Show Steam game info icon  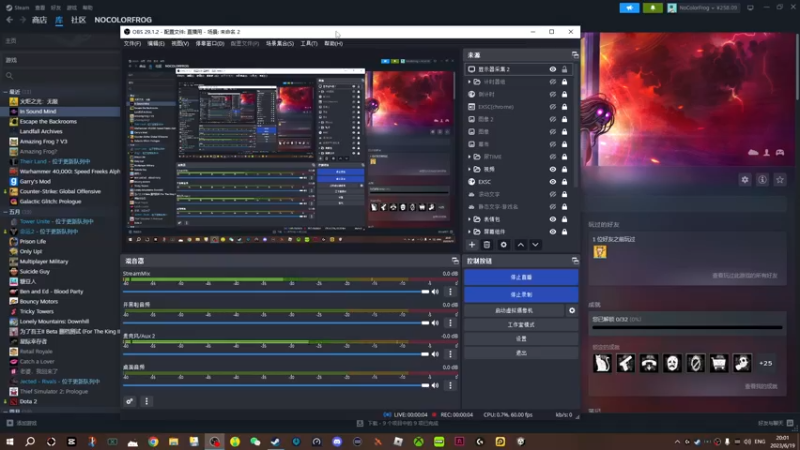coord(762,180)
